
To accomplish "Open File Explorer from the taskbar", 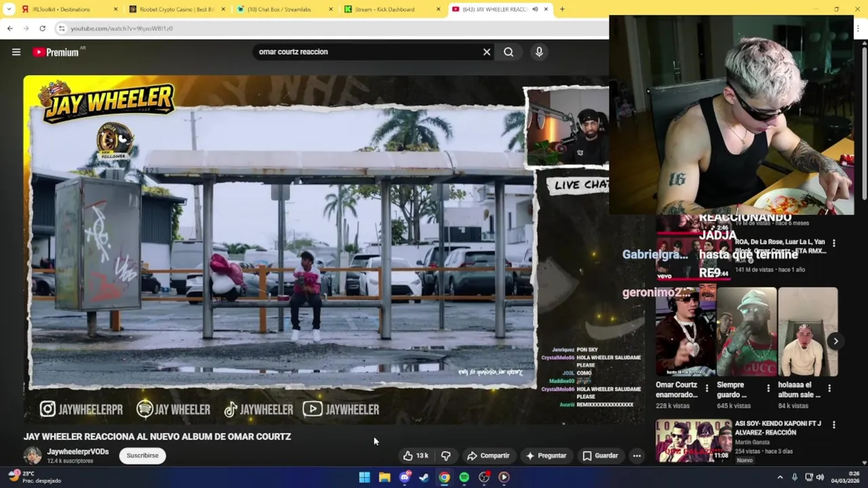I will click(x=384, y=477).
